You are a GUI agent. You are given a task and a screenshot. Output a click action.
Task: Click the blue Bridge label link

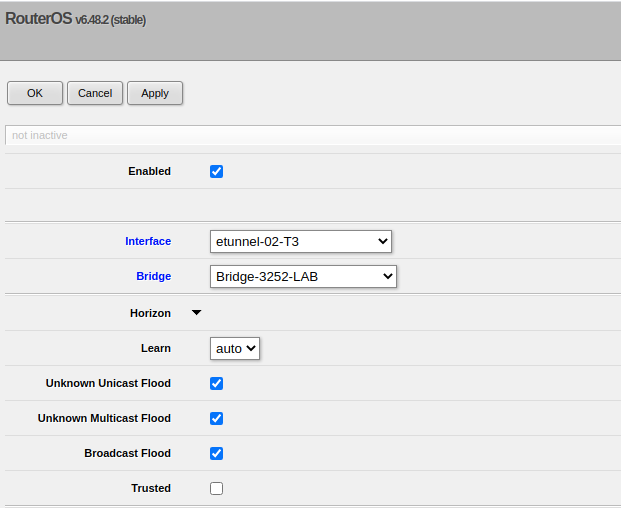click(x=153, y=276)
